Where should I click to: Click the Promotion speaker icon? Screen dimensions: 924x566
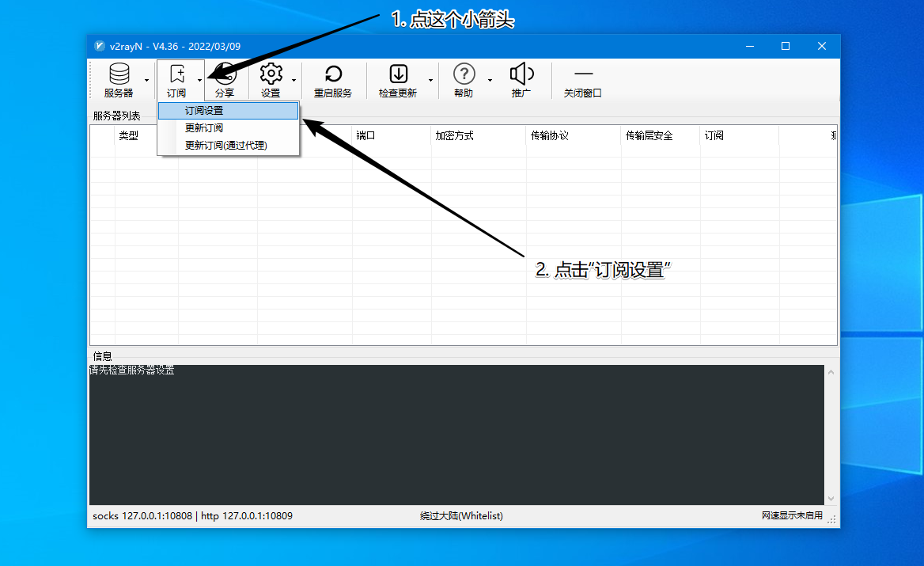[x=521, y=74]
